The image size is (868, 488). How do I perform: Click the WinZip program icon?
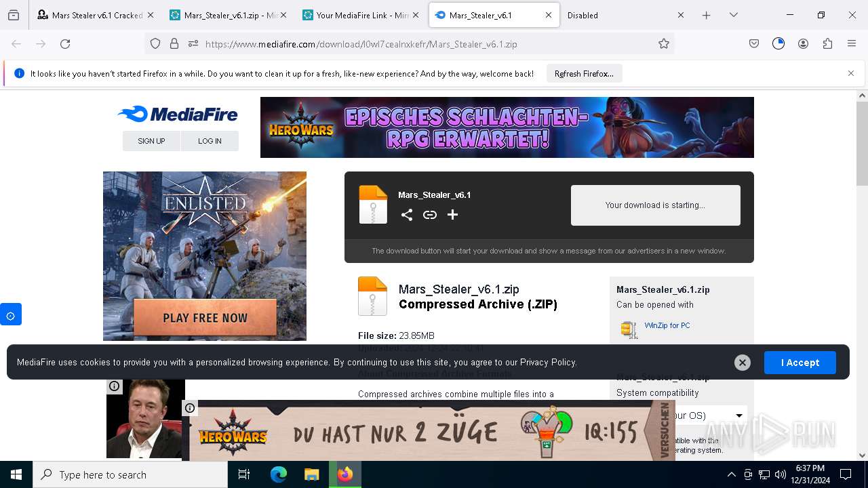pos(629,329)
